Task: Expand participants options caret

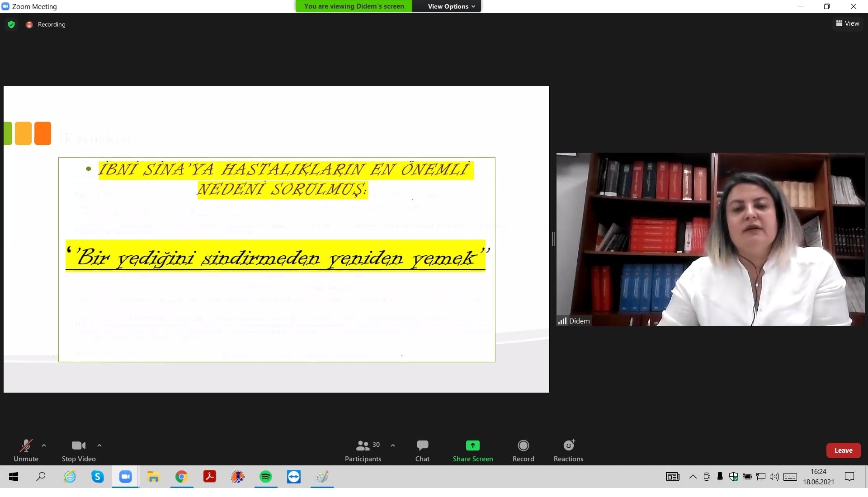Action: (393, 445)
